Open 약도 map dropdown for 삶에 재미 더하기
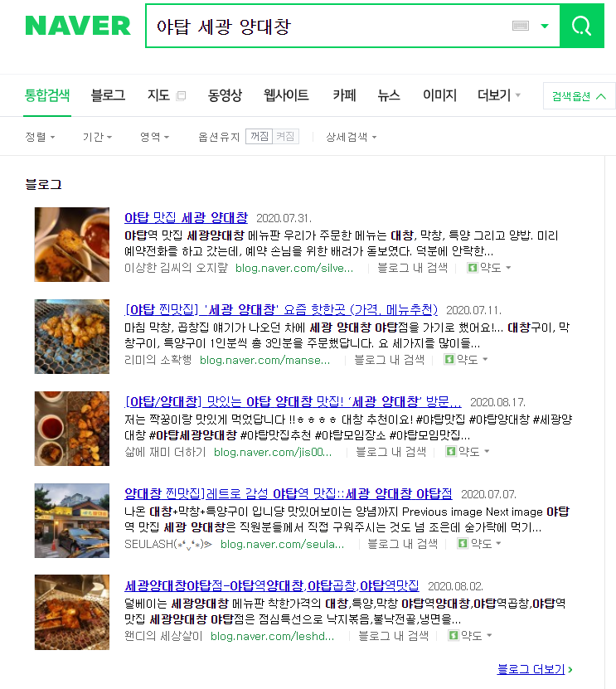Image resolution: width=616 pixels, height=689 pixels. (468, 452)
